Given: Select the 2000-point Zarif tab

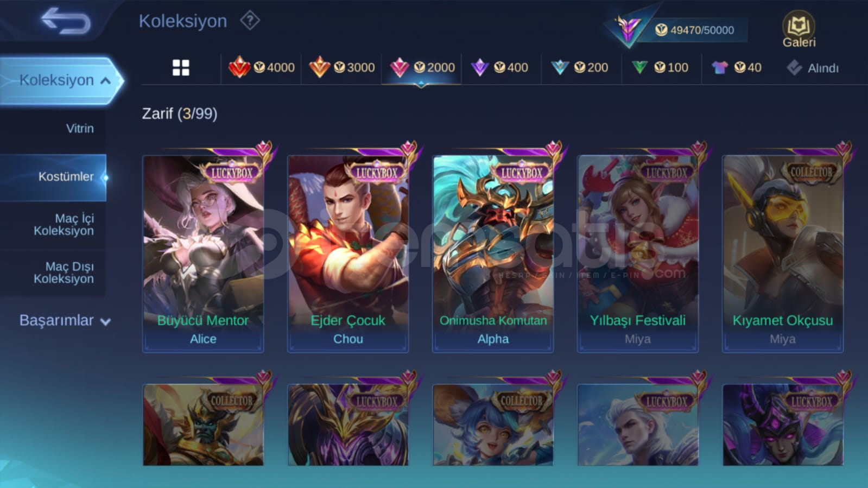Looking at the screenshot, I should [x=422, y=67].
